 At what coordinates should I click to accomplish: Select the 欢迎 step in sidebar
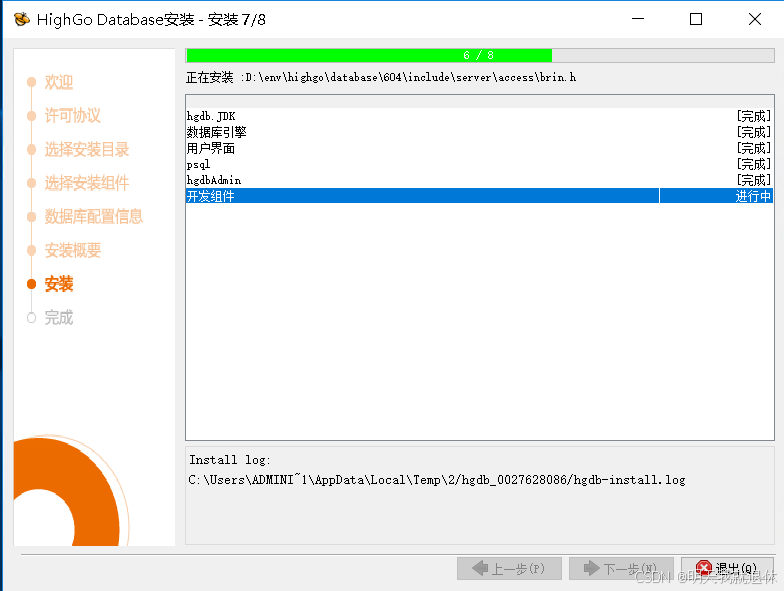click(x=58, y=82)
